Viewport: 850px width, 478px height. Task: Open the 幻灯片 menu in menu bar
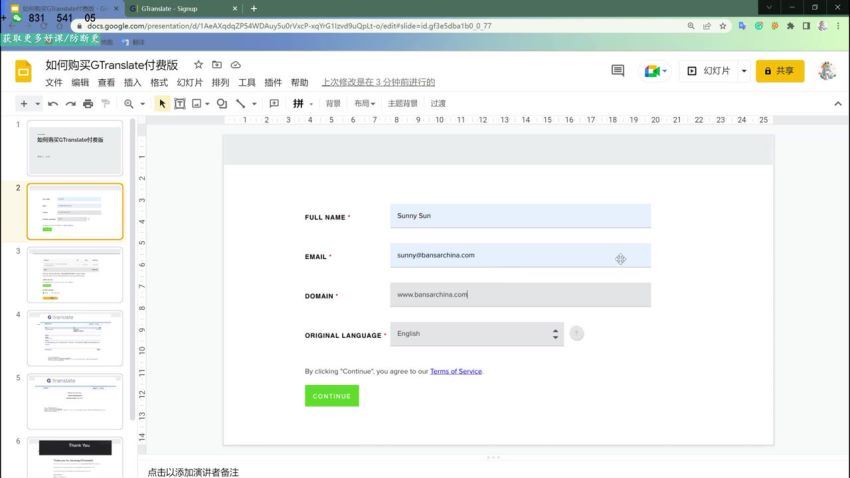(x=190, y=82)
